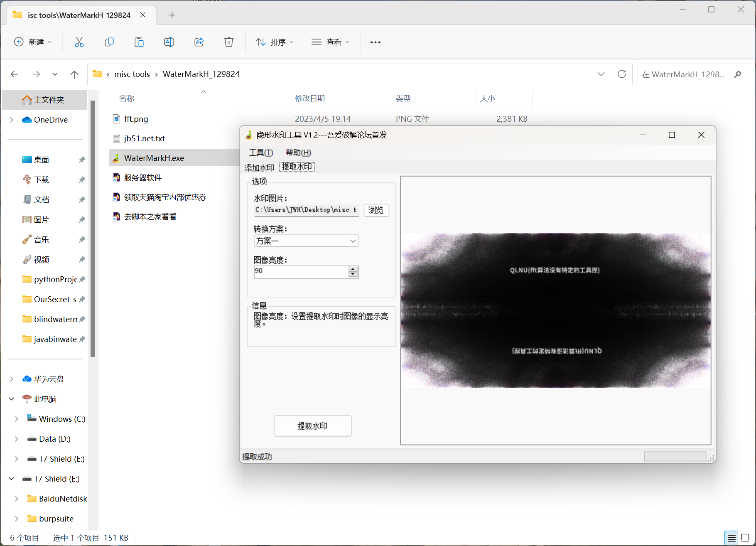Image resolution: width=756 pixels, height=546 pixels.
Task: Select the fft.png file icon
Action: click(117, 119)
